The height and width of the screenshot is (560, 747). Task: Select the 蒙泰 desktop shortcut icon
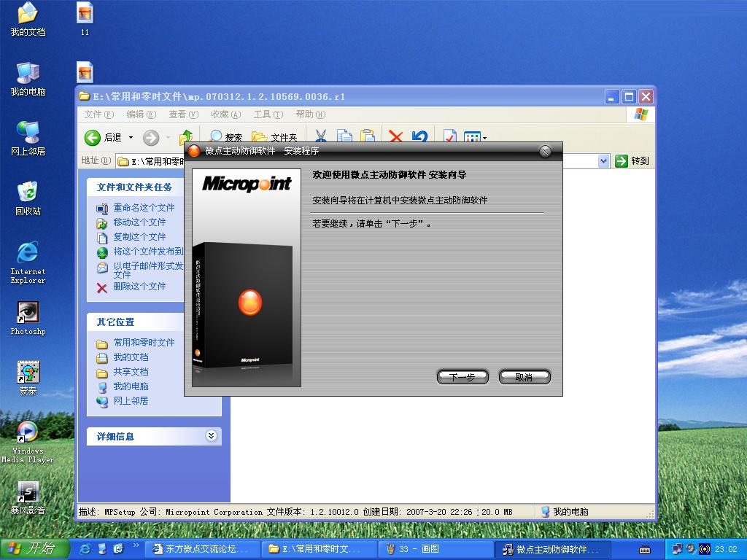[28, 378]
